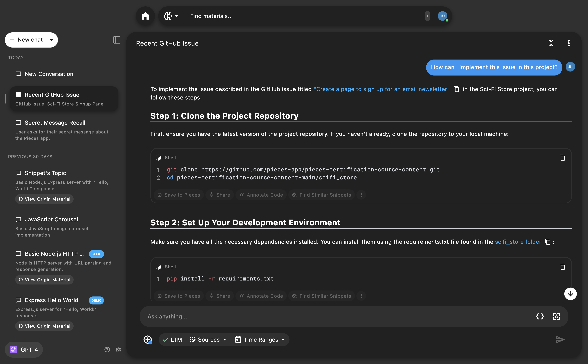Find Similar Snippets for pip install block

321,296
